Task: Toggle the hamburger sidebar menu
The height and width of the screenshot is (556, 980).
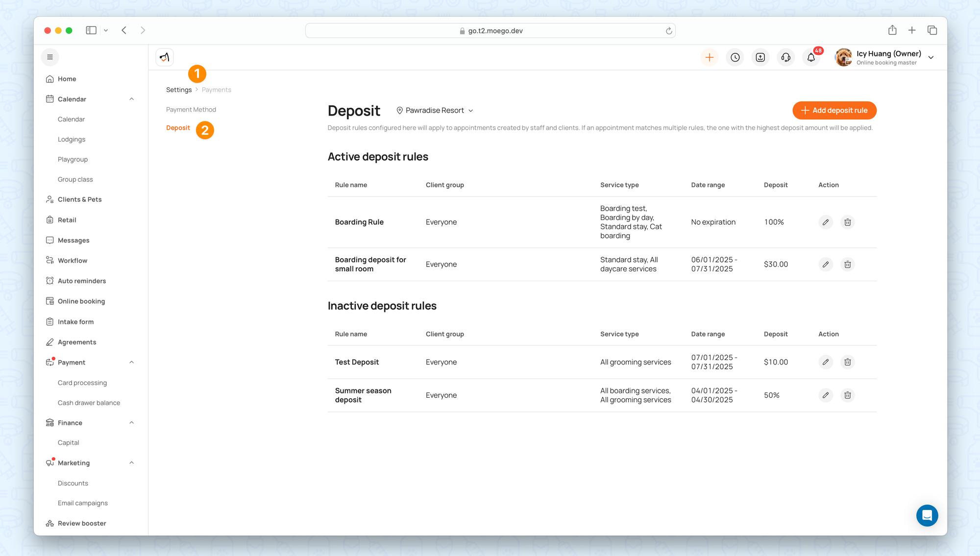Action: [x=50, y=57]
